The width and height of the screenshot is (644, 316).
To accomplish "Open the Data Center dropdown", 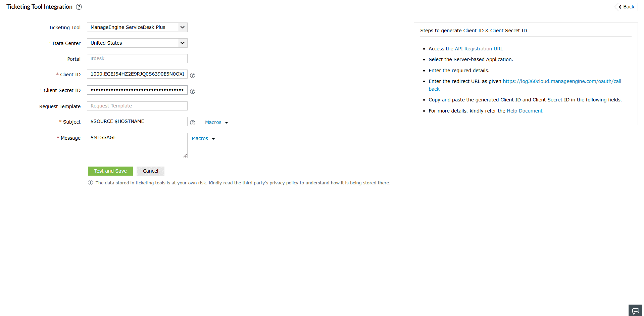I will click(x=137, y=43).
